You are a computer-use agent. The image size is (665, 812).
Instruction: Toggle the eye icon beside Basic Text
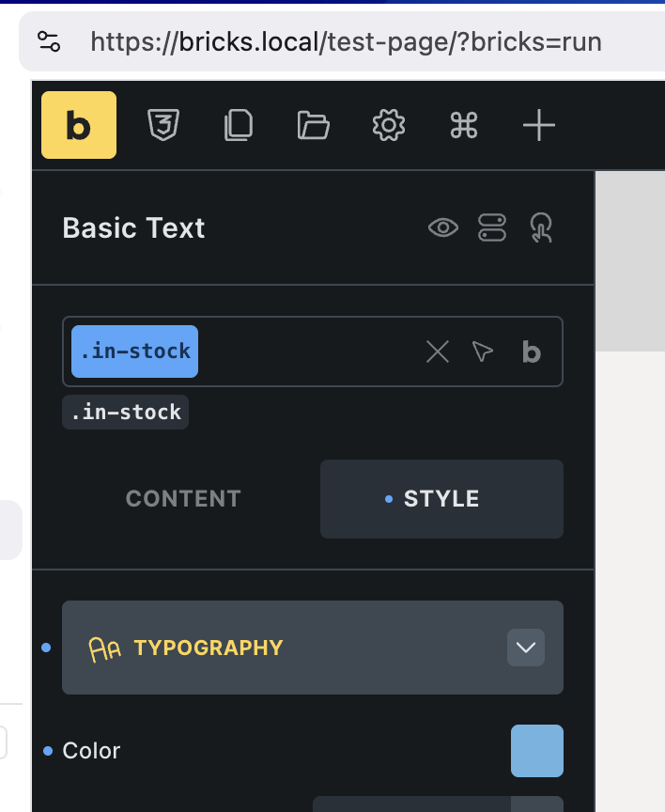pos(443,227)
